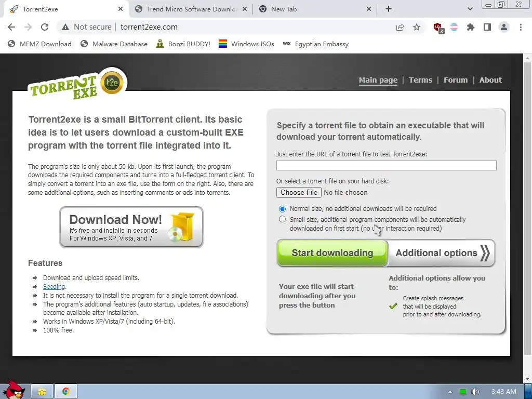Viewport: 532px width, 399px height.
Task: Select the Normal size radio option
Action: pyautogui.click(x=282, y=209)
